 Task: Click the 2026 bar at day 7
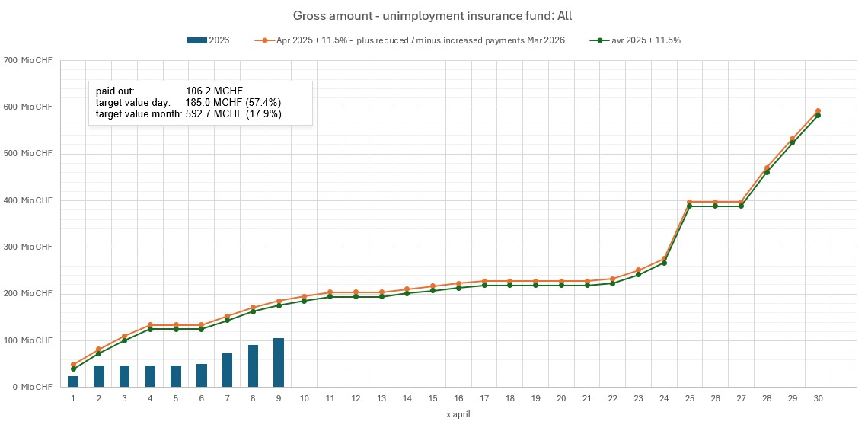coord(227,370)
